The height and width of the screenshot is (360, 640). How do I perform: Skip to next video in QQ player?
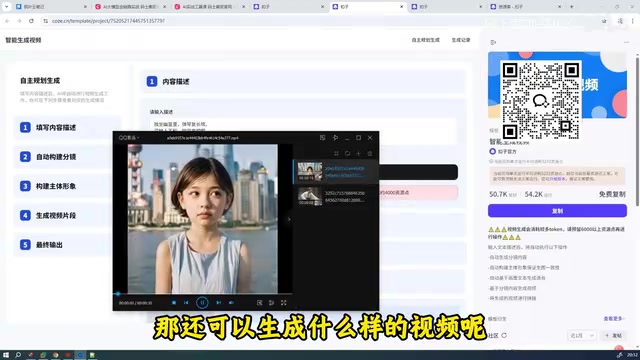(x=219, y=303)
